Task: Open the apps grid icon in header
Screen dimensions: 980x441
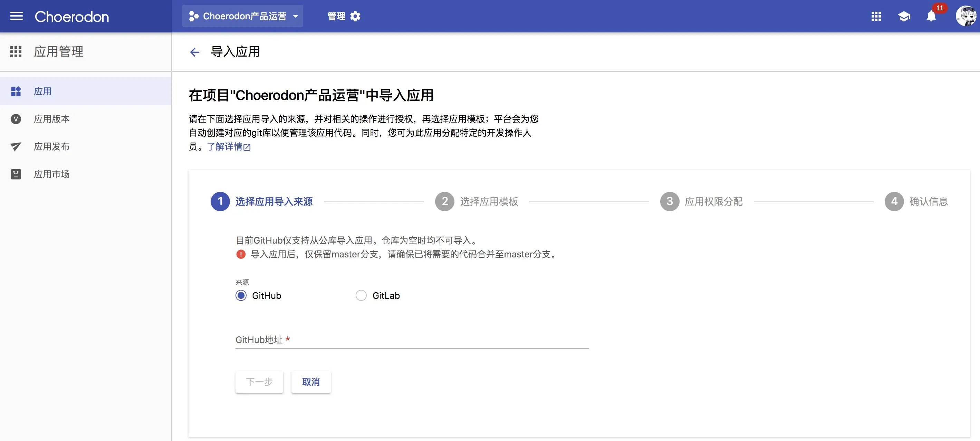Action: (876, 16)
